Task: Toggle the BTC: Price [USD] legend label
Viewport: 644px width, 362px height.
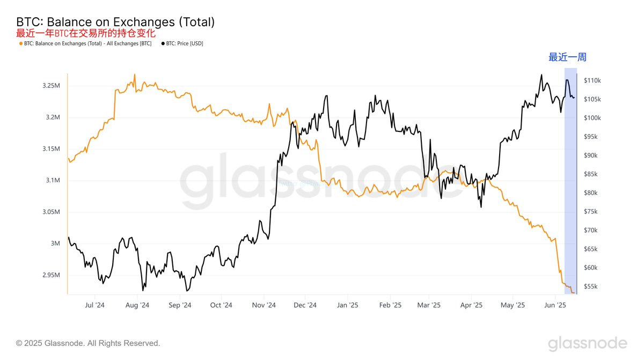Action: (x=185, y=43)
